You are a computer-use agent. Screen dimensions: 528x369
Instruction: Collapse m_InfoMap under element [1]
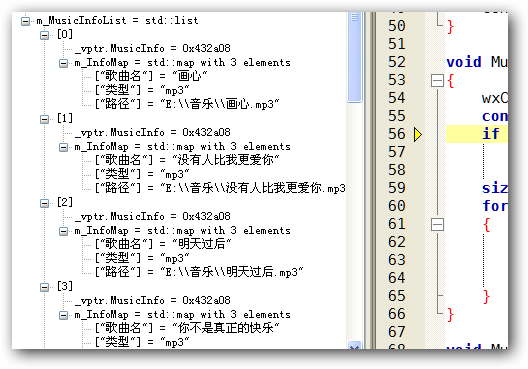pyautogui.click(x=63, y=147)
